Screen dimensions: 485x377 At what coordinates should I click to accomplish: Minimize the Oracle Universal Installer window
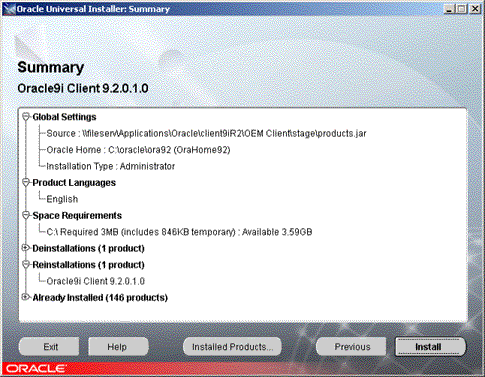[x=449, y=9]
